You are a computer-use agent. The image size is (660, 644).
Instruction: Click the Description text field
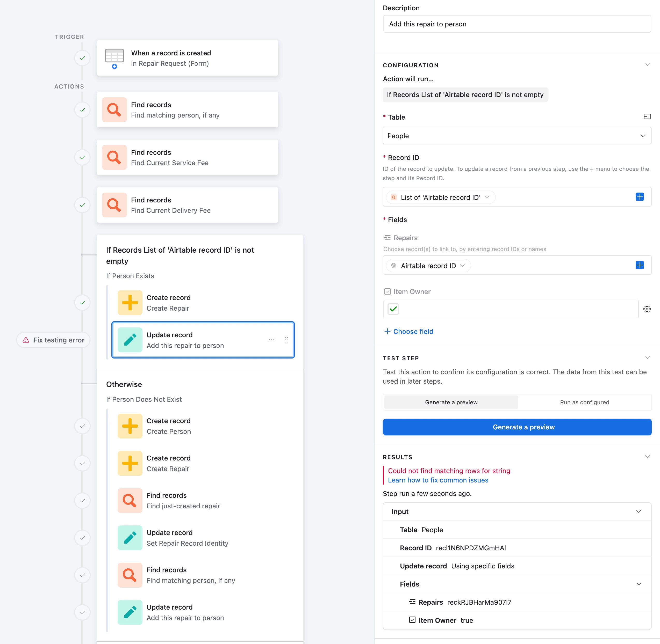click(517, 24)
